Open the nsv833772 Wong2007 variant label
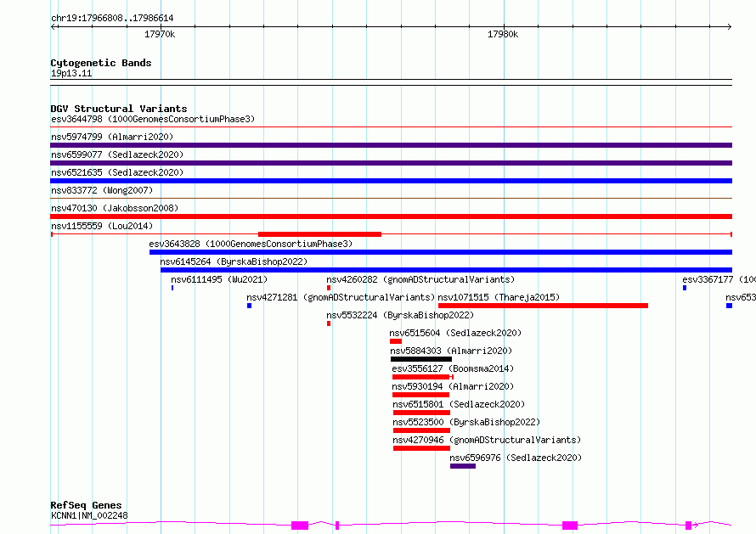This screenshot has width=756, height=534. click(x=102, y=190)
